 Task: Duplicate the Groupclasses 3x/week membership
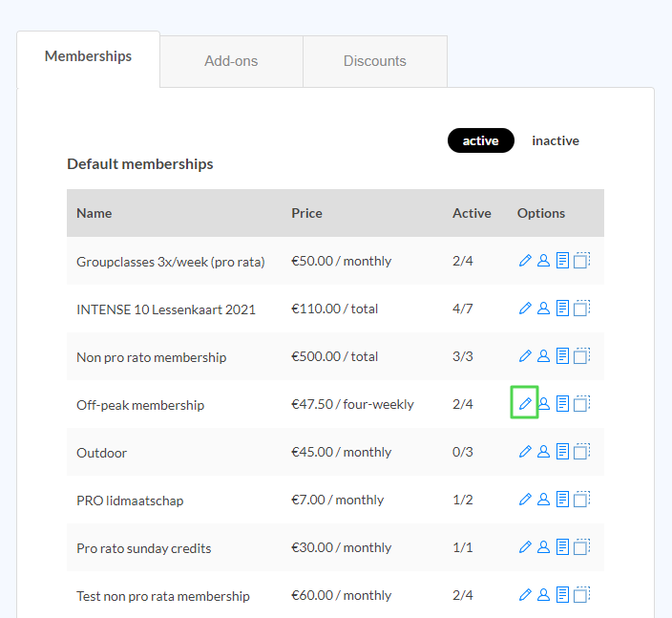[x=581, y=261]
